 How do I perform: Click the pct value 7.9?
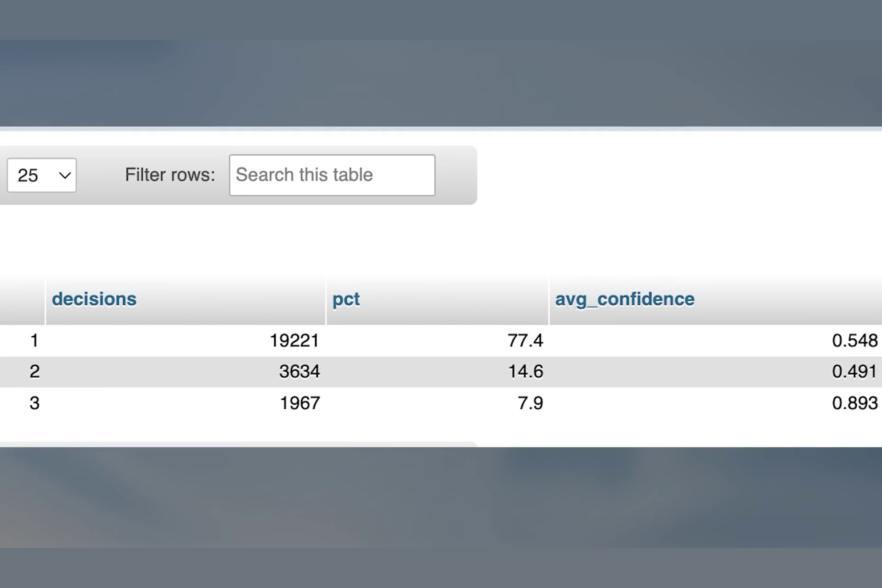pyautogui.click(x=530, y=403)
